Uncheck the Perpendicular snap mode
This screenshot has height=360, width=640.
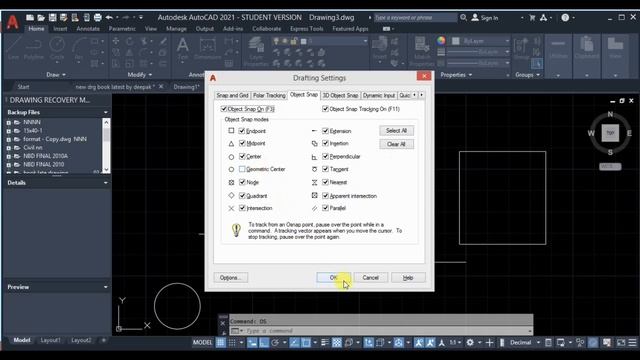(x=325, y=156)
